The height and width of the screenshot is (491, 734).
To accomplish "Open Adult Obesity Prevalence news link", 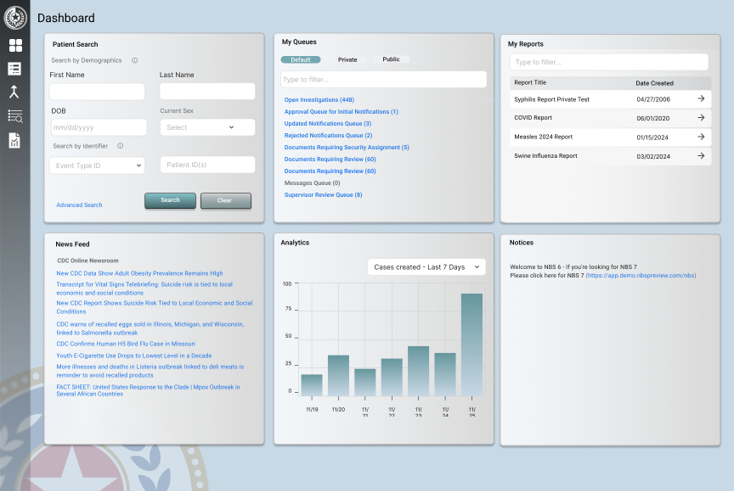I will [x=139, y=273].
